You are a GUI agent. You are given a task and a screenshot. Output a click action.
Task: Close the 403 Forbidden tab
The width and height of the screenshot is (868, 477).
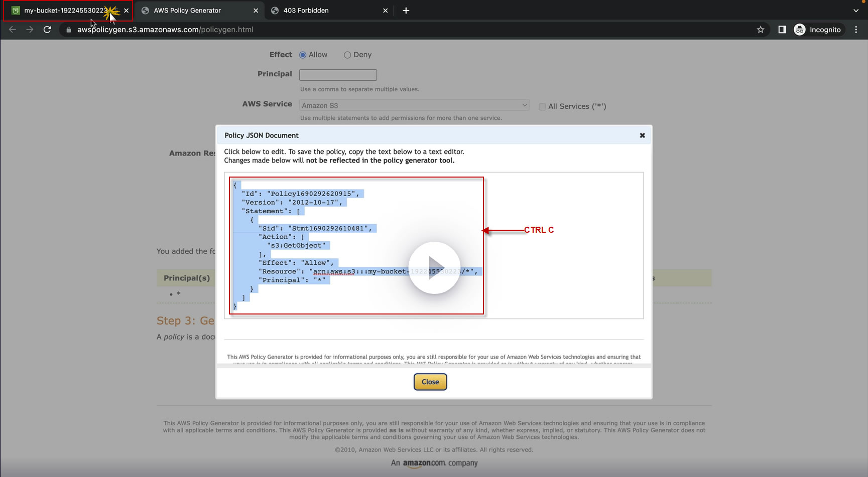385,11
